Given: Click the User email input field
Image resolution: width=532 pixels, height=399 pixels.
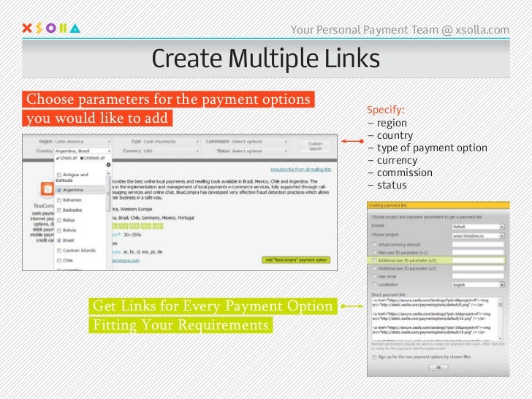Looking at the screenshot, I should click(x=479, y=276).
